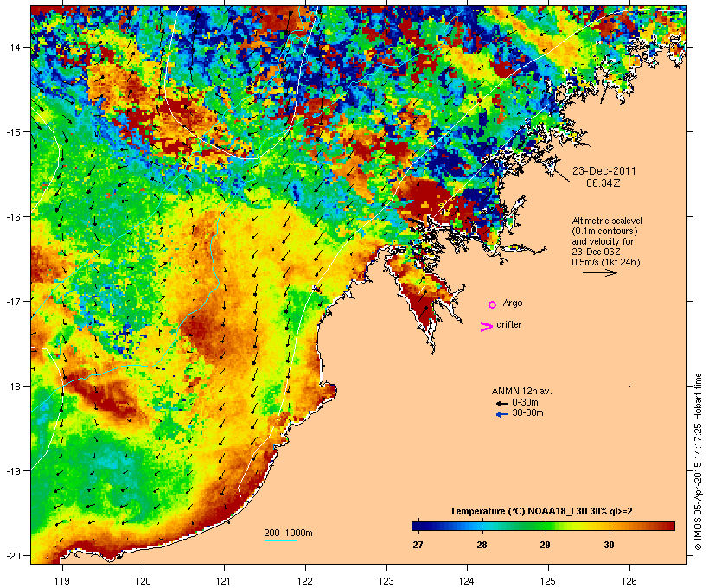Viewport: 709px width, 588px height.
Task: Click latitude axis label -14
Action: tap(12, 47)
